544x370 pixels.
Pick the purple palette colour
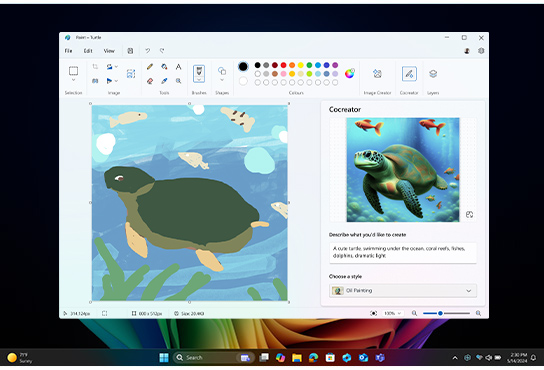335,65
